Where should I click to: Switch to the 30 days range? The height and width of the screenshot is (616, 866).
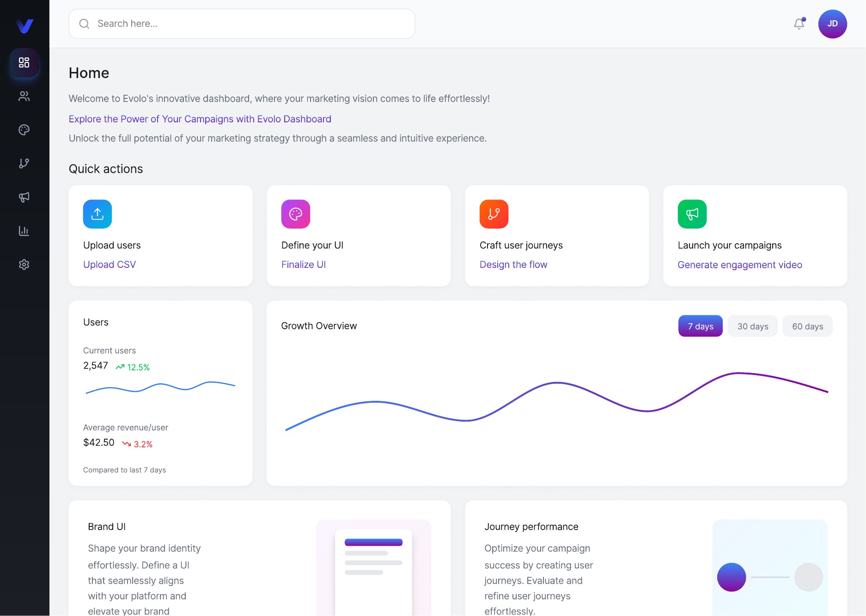(753, 326)
